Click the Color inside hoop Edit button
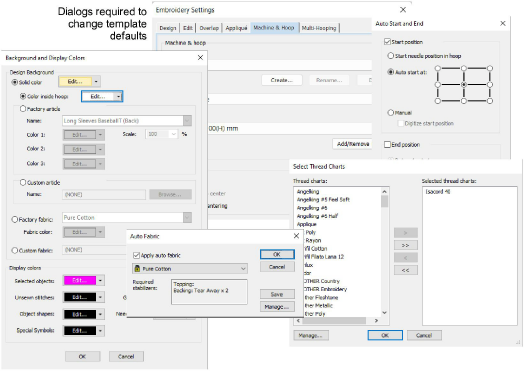Viewport: 524px width, 372px height. (98, 97)
